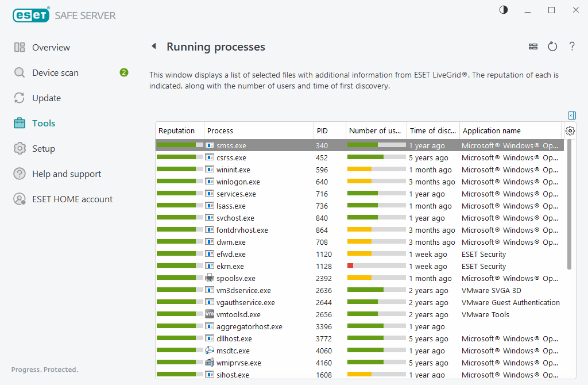Click the reputation bar for csrss.exe
This screenshot has width=588, height=385.
coord(180,157)
